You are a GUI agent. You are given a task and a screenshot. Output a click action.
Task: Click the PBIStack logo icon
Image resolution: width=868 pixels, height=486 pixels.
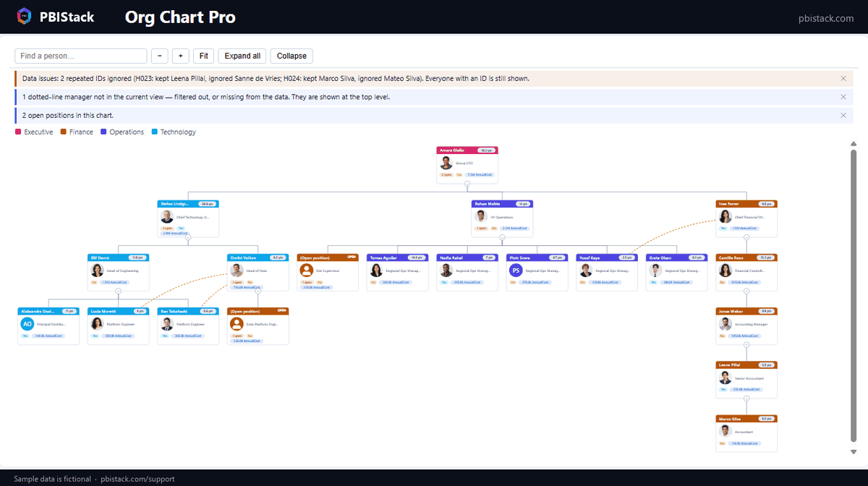(25, 16)
